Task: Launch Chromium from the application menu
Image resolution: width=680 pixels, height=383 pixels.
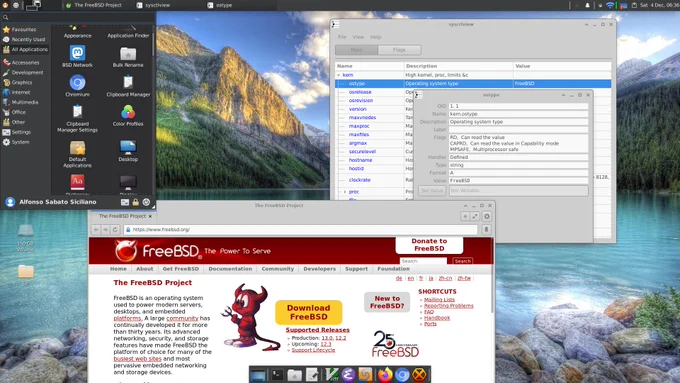Action: [x=77, y=86]
